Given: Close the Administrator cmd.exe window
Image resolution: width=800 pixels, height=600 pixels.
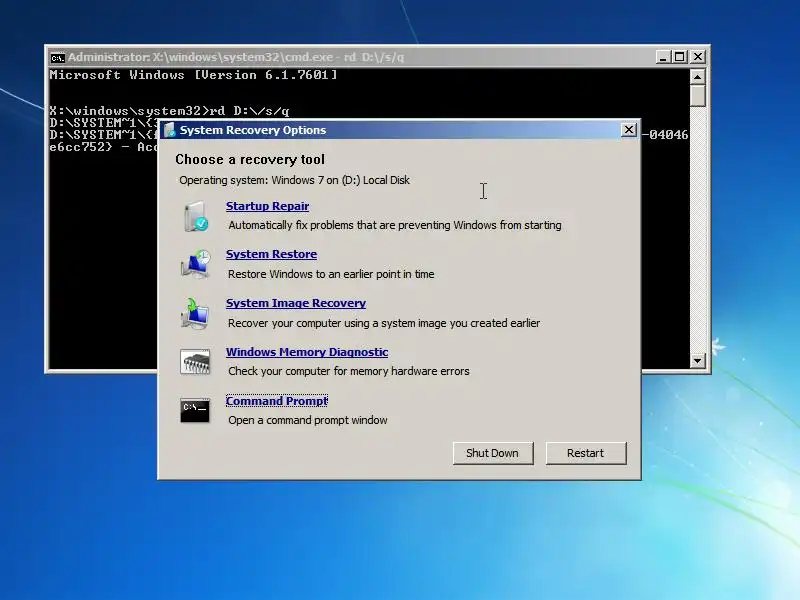Looking at the screenshot, I should [x=697, y=57].
